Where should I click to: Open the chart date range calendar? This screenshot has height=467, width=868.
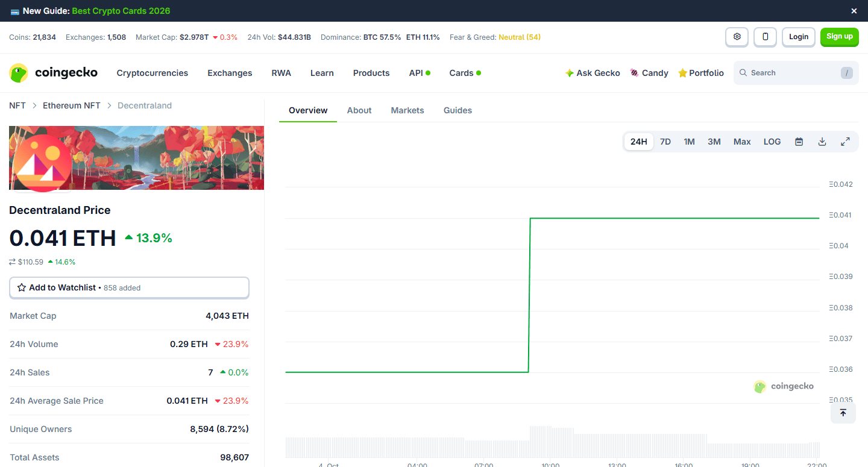coord(799,142)
